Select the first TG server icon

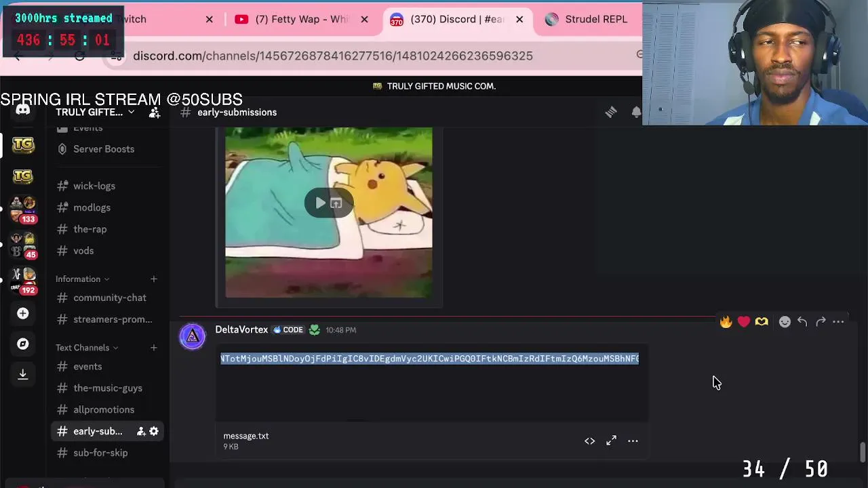pyautogui.click(x=23, y=144)
